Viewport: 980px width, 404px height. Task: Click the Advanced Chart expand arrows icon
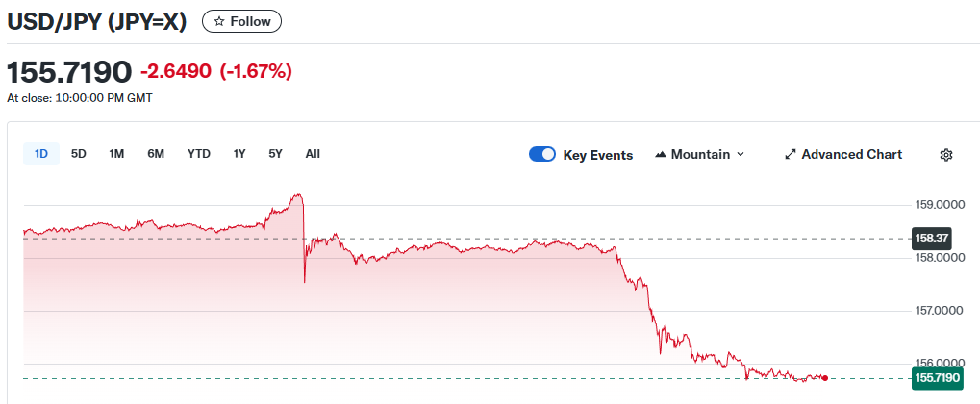(x=791, y=154)
